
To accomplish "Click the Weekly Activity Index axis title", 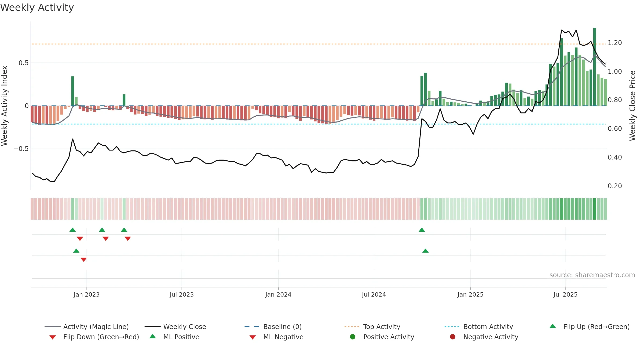I will (5, 106).
